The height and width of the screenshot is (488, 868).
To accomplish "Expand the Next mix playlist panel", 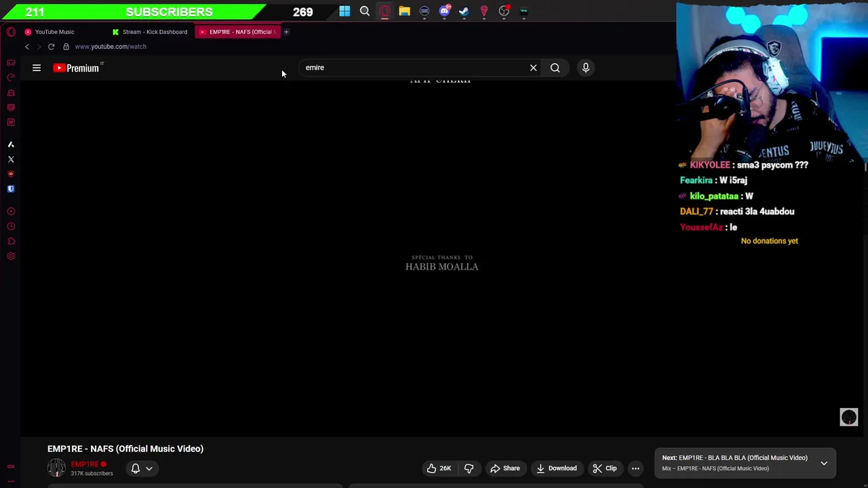I will click(824, 464).
